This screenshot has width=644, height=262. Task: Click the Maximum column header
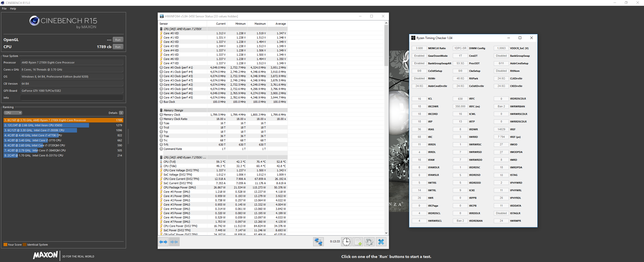coord(257,24)
